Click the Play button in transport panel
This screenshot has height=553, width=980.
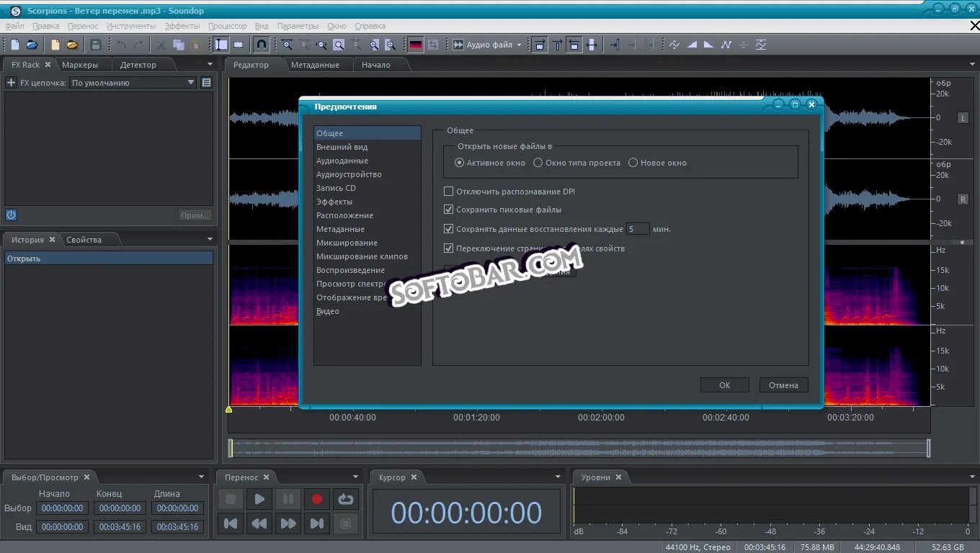click(259, 499)
